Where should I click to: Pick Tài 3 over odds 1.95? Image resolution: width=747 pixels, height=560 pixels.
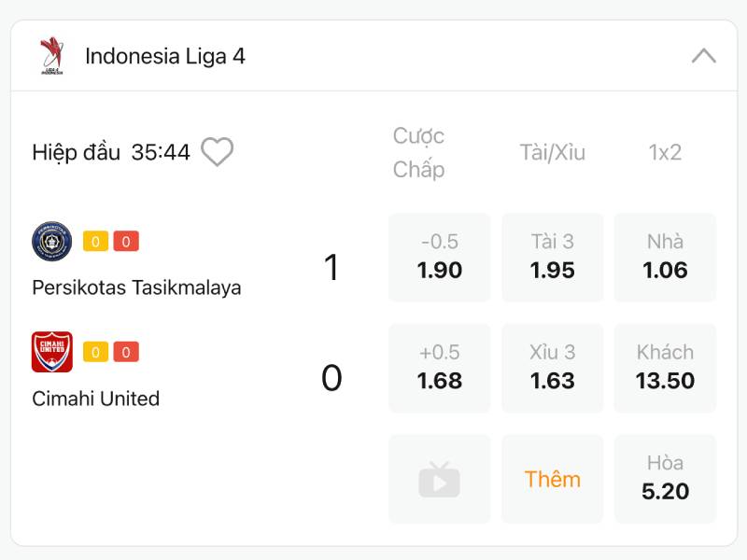552,258
